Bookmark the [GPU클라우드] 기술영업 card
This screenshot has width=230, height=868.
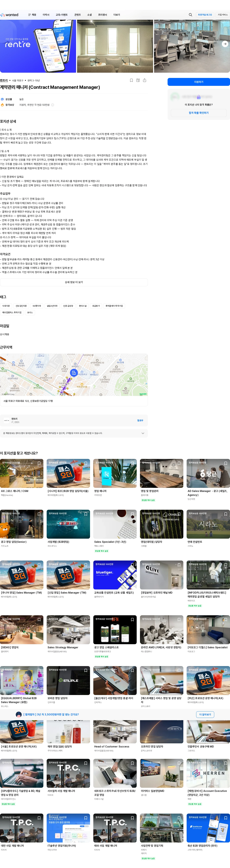[x=39, y=763]
